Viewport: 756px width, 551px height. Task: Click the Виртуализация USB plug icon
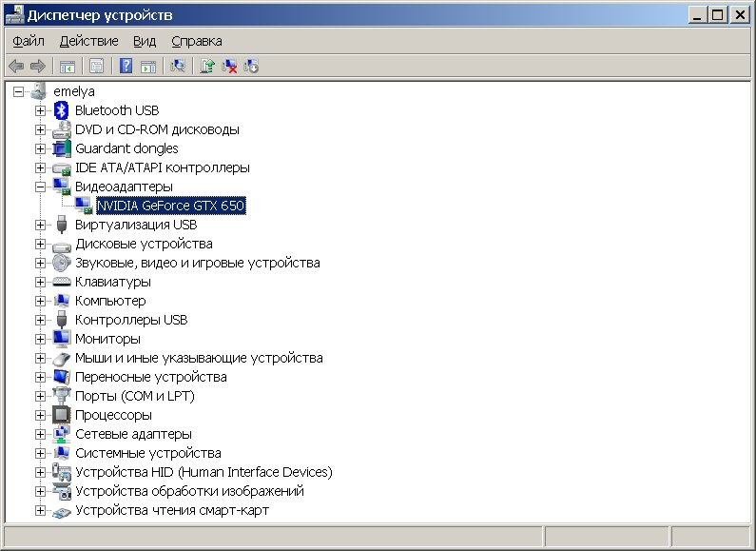tap(61, 225)
